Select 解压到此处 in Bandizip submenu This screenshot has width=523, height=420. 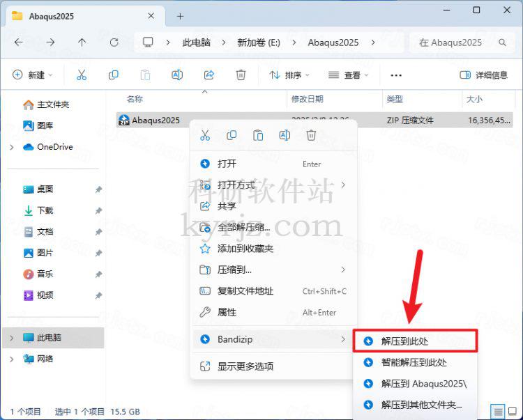(416, 341)
